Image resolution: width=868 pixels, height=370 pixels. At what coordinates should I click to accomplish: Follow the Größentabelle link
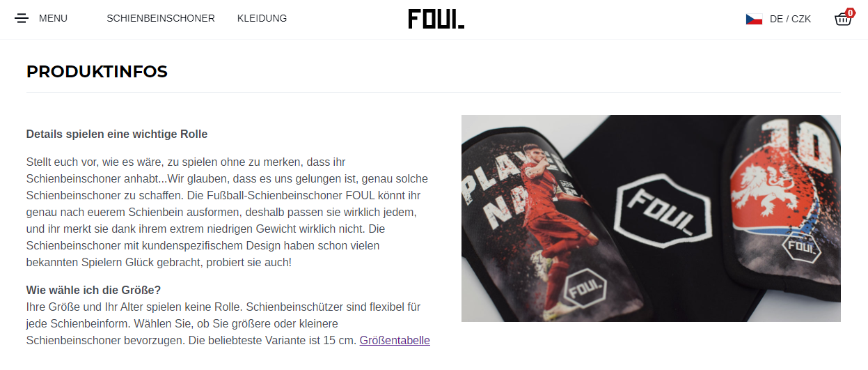(x=395, y=341)
